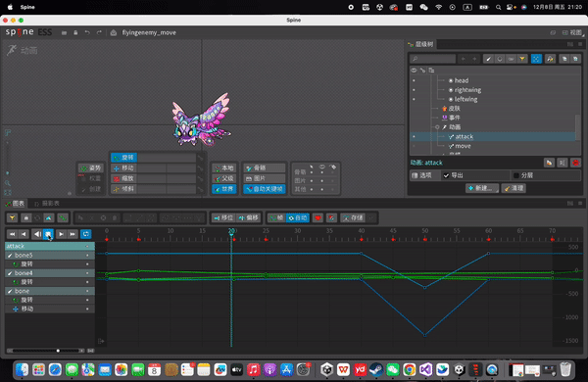Click tree paste icon
The image size is (588, 382).
[575, 59]
